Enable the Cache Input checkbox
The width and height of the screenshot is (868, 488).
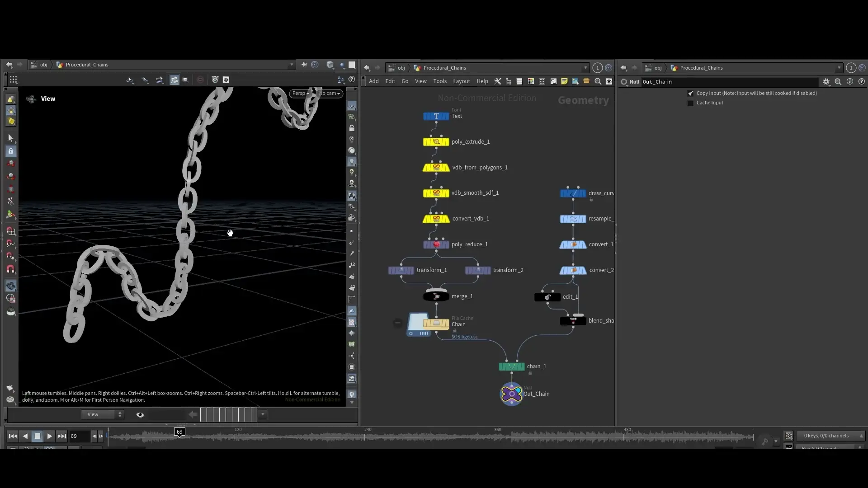tap(691, 103)
